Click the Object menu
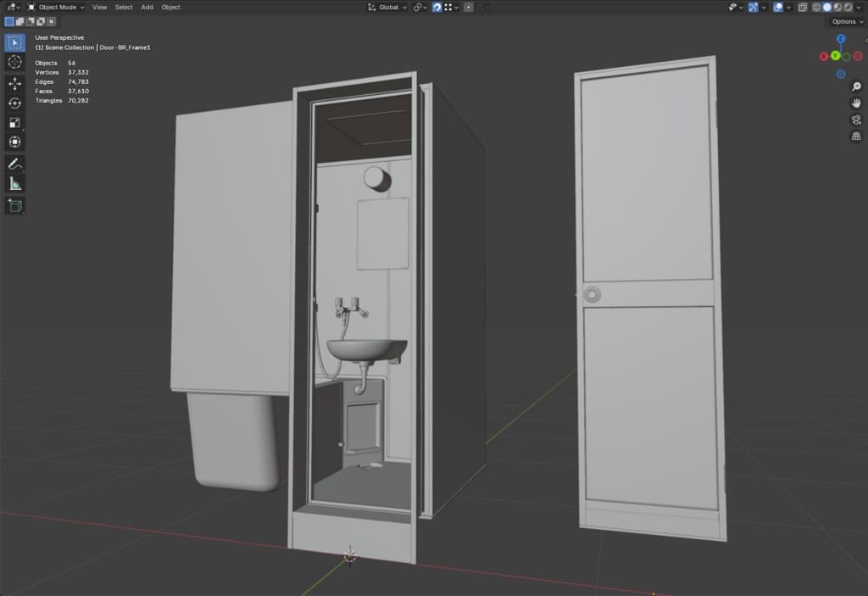This screenshot has height=596, width=868. (x=171, y=7)
